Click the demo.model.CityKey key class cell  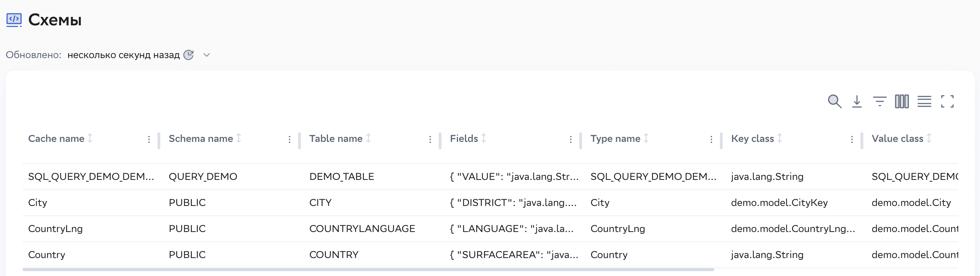point(779,202)
